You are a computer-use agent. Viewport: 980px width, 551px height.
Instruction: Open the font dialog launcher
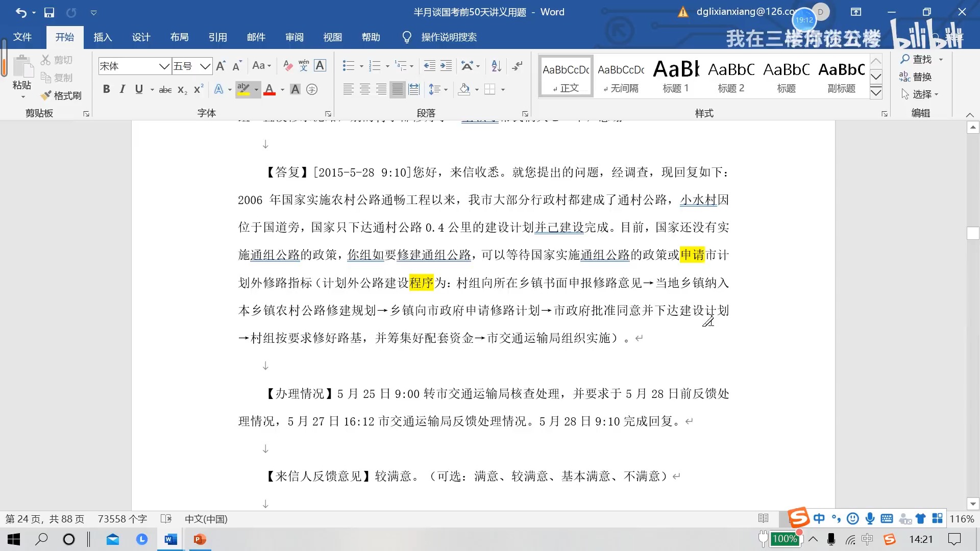(328, 113)
